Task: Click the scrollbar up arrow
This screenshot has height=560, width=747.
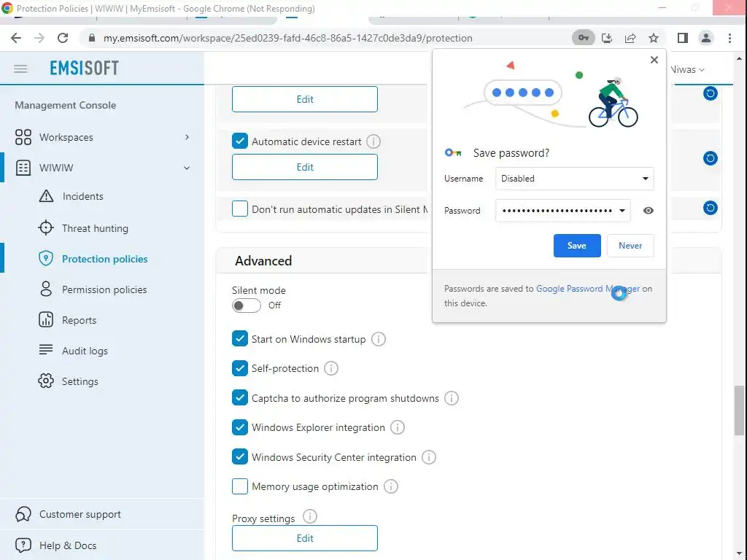Action: (x=739, y=58)
